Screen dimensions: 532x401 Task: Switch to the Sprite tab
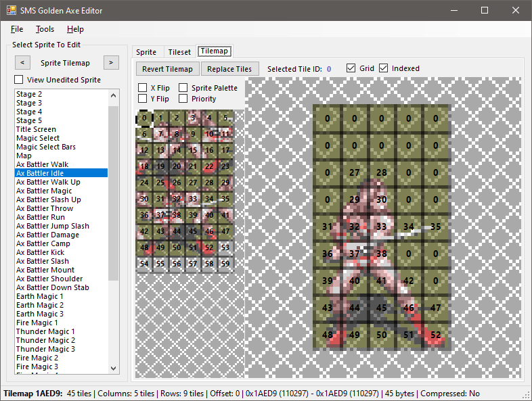(146, 52)
